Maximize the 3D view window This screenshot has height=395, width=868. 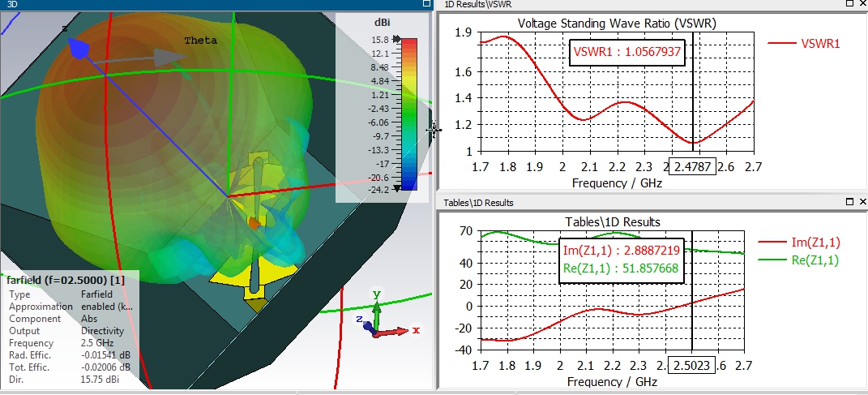pos(426,3)
